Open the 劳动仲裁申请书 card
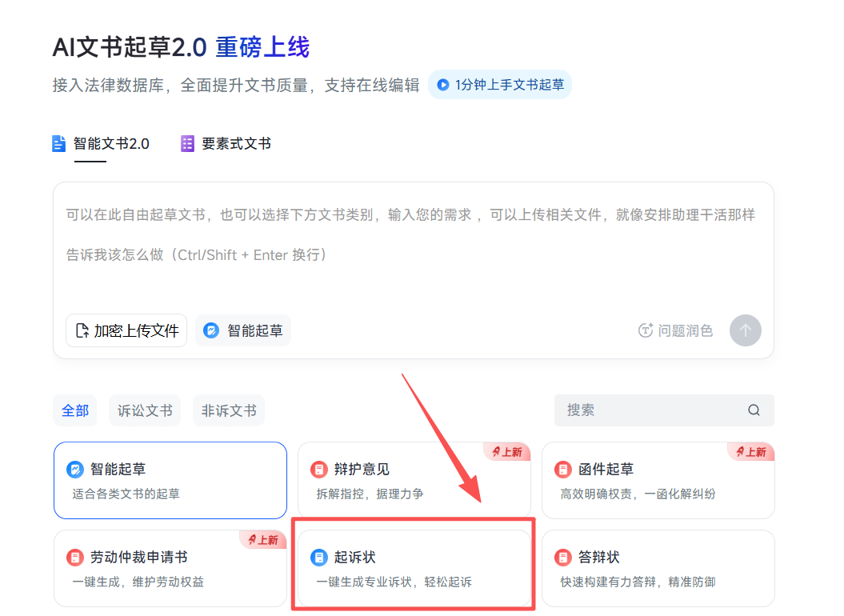This screenshot has height=616, width=844. 170,569
